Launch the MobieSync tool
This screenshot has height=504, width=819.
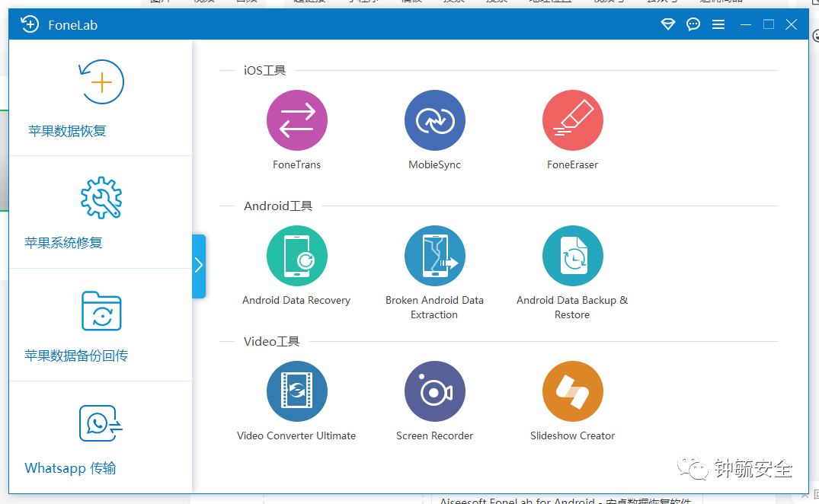pyautogui.click(x=434, y=120)
